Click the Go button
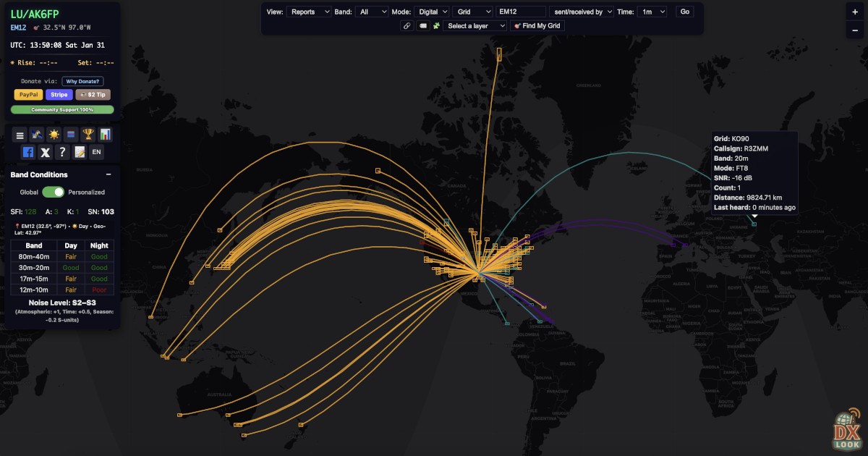This screenshot has height=456, width=868. coord(685,12)
